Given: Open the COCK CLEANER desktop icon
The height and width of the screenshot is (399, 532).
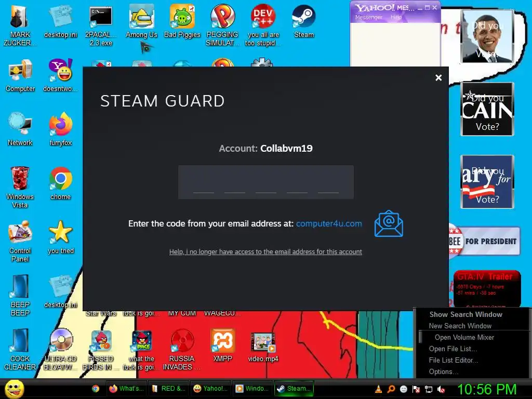Looking at the screenshot, I should (20, 349).
